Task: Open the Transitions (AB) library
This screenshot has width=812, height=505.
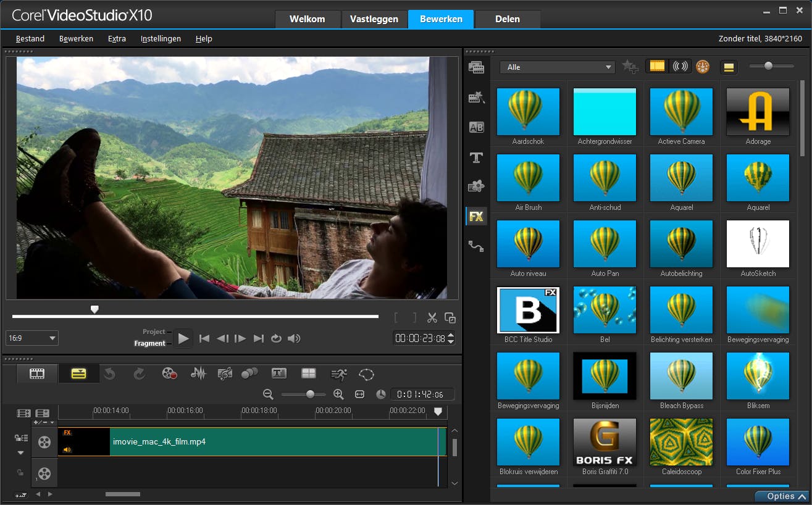Action: [x=476, y=127]
